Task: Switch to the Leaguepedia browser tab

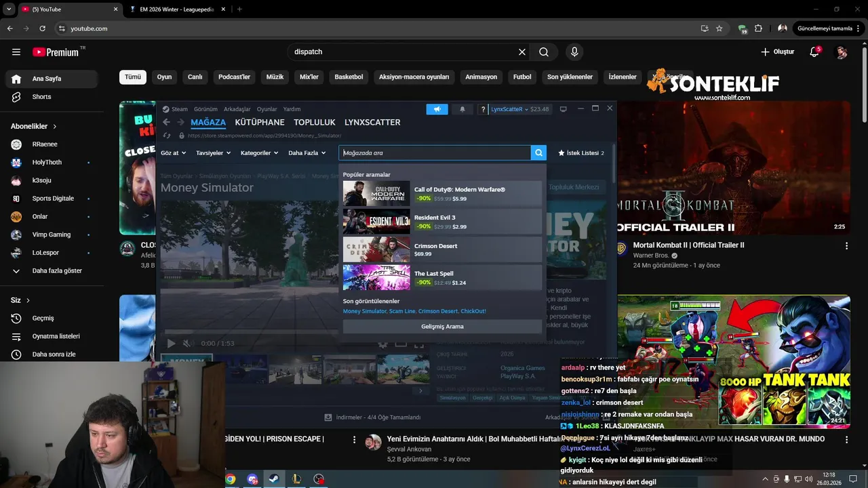Action: 178,9
